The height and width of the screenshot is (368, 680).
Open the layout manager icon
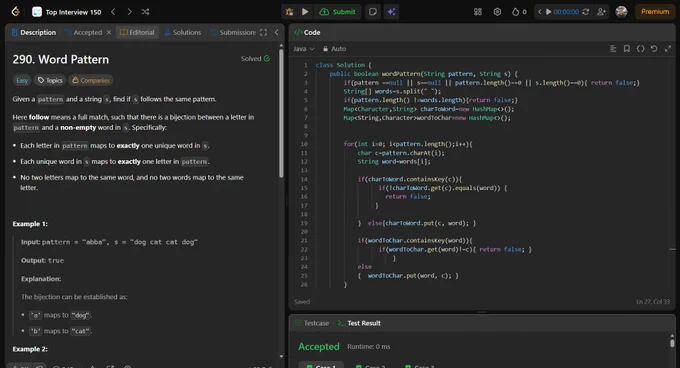click(x=477, y=12)
